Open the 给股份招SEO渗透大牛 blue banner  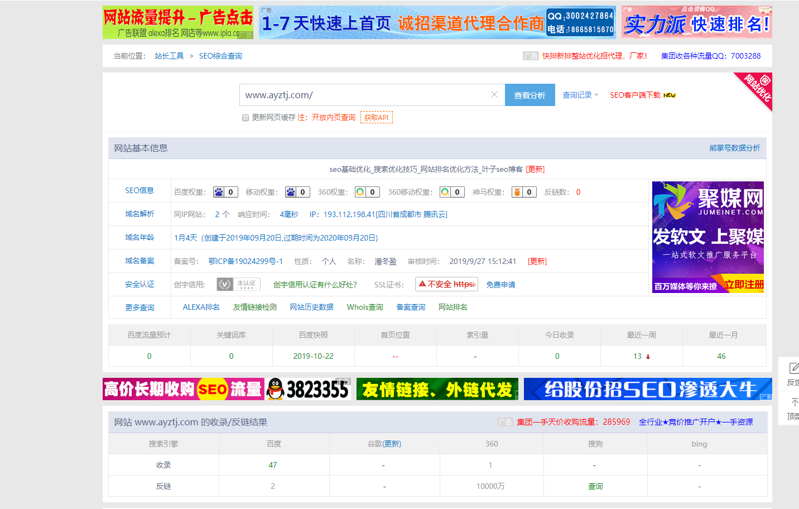click(x=648, y=389)
